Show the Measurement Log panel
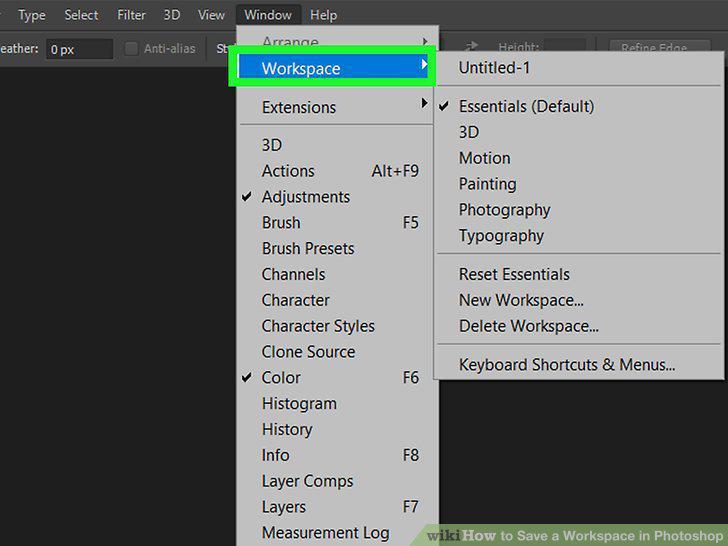728x546 pixels. (337, 533)
